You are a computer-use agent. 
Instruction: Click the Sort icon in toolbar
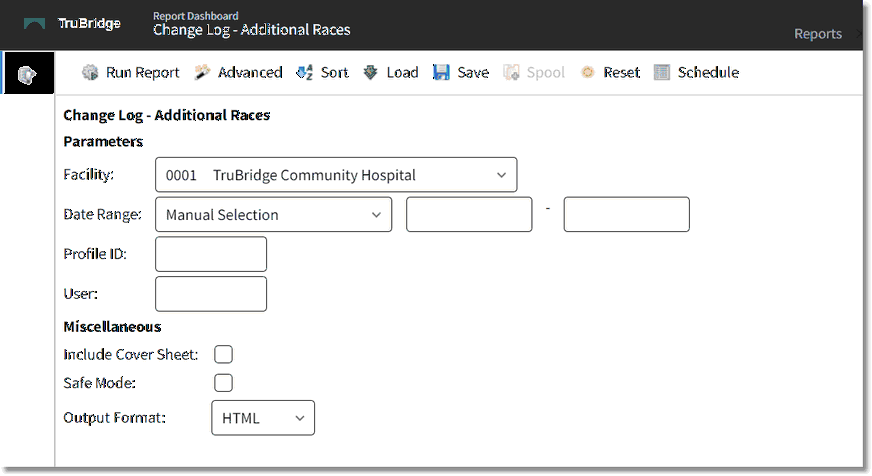point(305,73)
